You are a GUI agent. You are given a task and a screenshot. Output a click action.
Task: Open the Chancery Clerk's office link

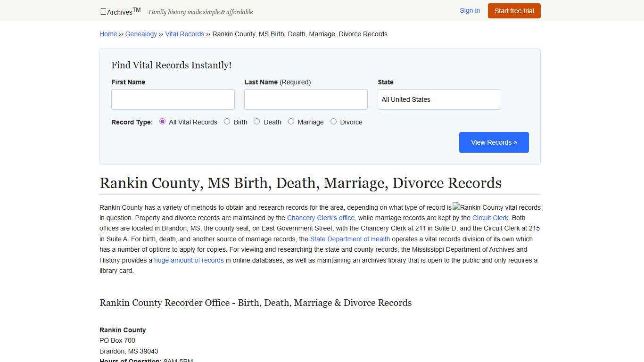(321, 218)
